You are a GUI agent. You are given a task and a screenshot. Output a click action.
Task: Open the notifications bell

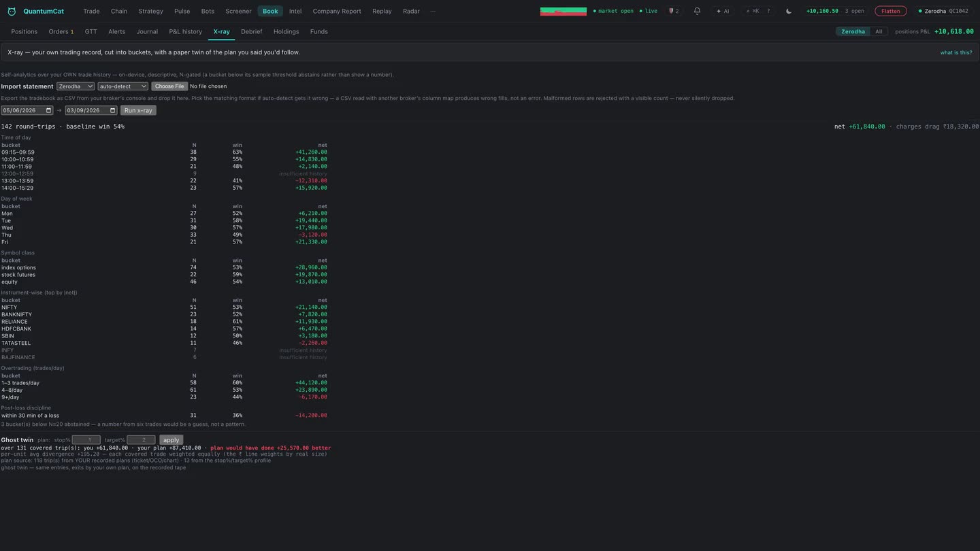(697, 12)
